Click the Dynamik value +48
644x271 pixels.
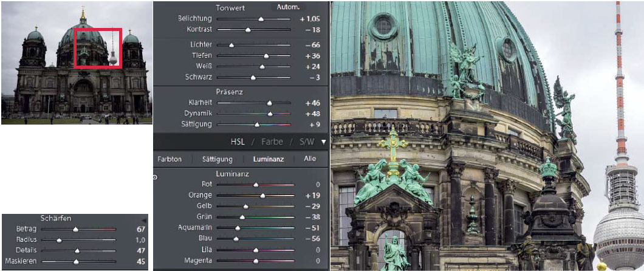point(312,114)
